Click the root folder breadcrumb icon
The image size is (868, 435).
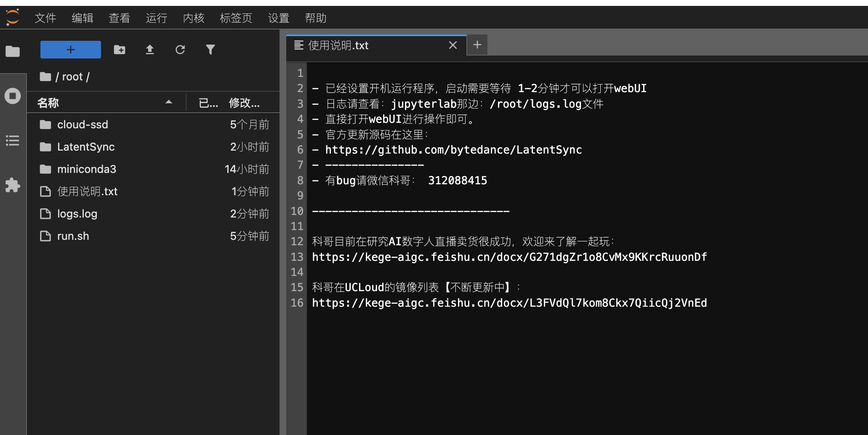(45, 77)
